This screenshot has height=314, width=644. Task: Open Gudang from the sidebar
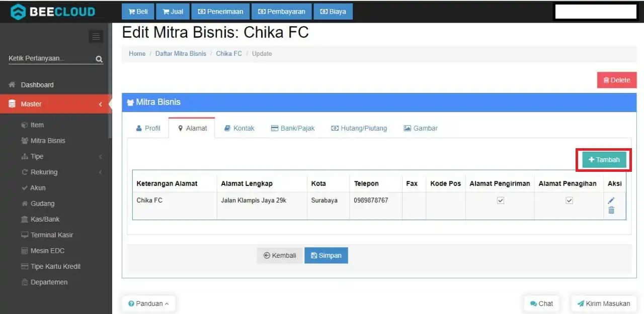pyautogui.click(x=42, y=203)
